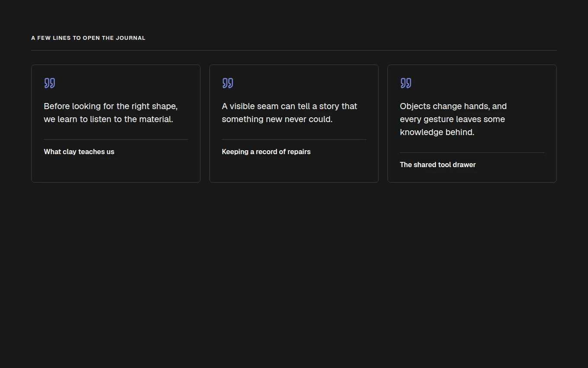Click the quote mark icon on the clay card

tap(50, 83)
